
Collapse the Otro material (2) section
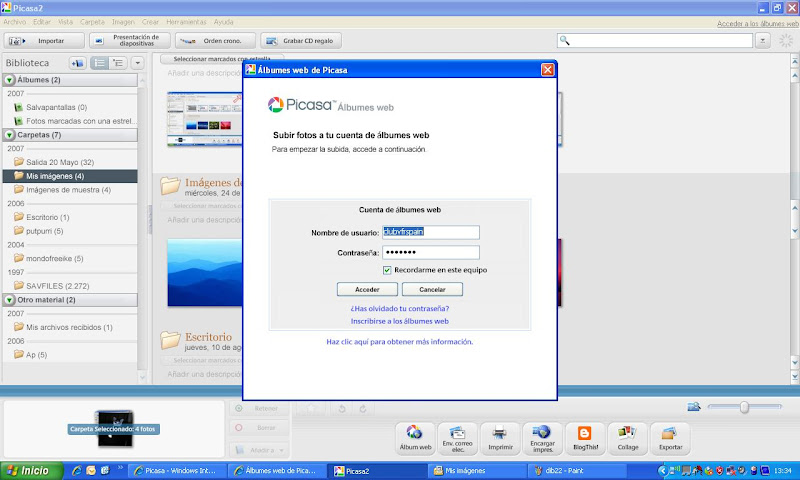pyautogui.click(x=9, y=300)
